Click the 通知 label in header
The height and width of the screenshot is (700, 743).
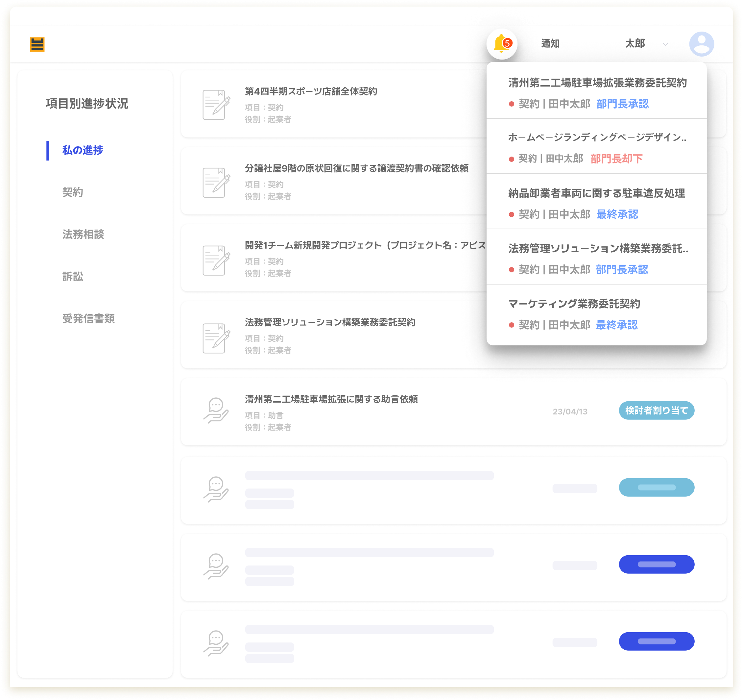coord(550,44)
